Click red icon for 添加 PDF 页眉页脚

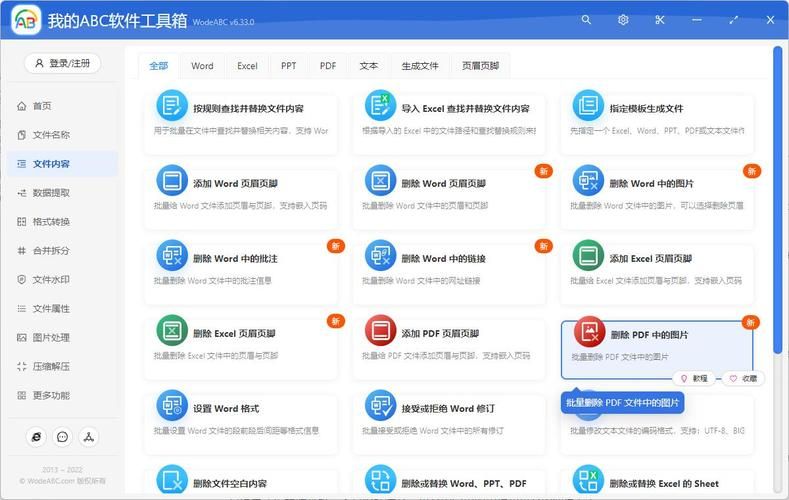click(380, 330)
